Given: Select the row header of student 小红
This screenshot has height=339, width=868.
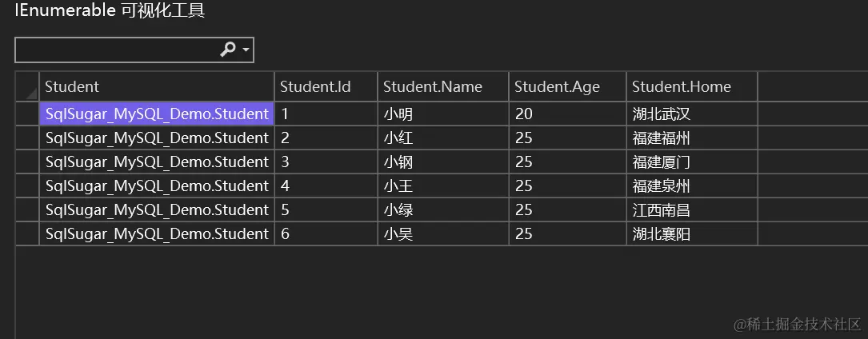Looking at the screenshot, I should click(x=27, y=138).
